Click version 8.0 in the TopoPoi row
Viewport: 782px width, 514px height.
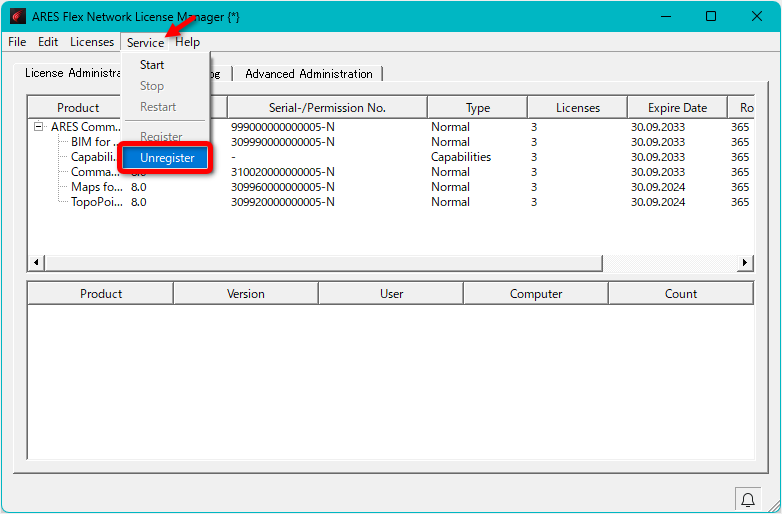tap(139, 202)
